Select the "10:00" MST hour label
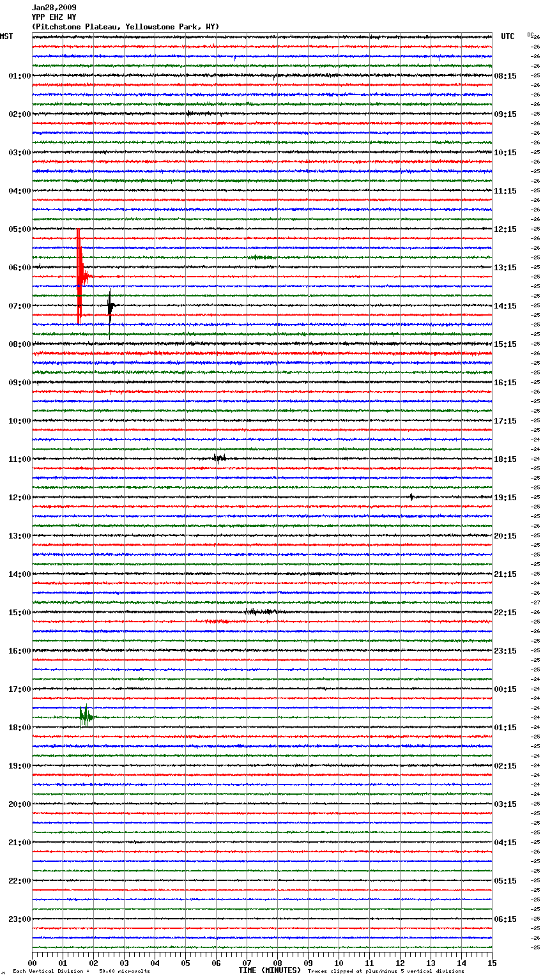 click(20, 421)
